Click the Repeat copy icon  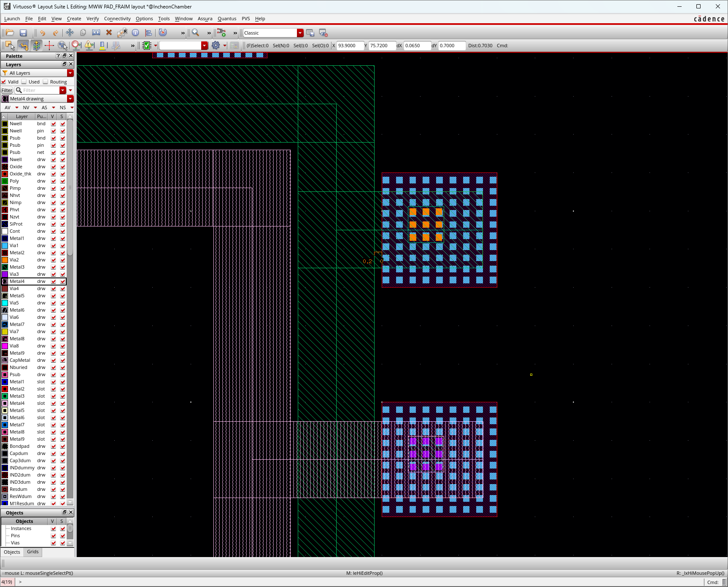(122, 33)
